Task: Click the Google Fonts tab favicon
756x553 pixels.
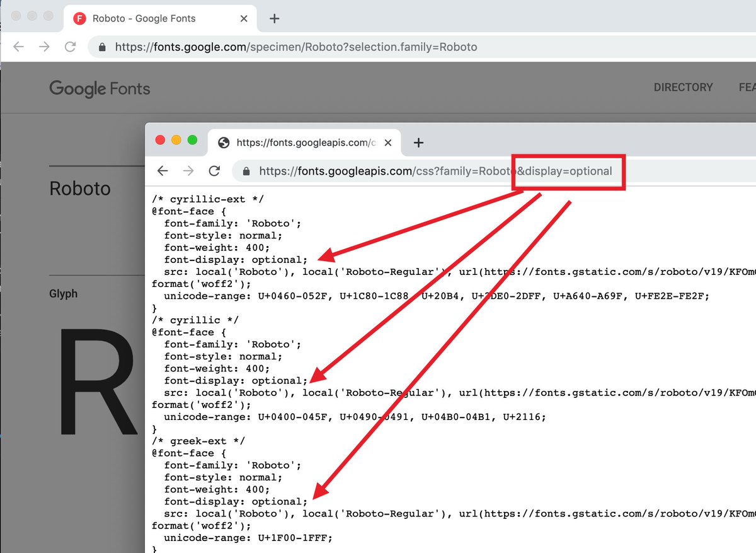Action: click(x=79, y=18)
